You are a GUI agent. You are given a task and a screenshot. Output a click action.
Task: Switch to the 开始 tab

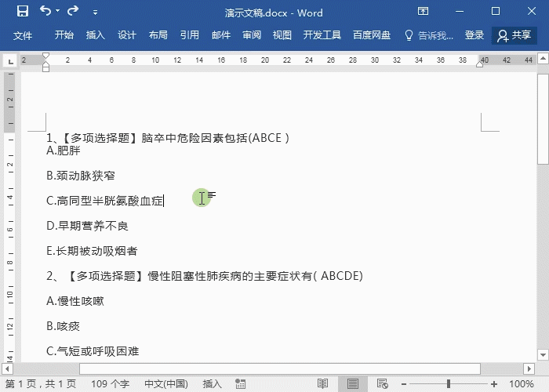coord(64,35)
